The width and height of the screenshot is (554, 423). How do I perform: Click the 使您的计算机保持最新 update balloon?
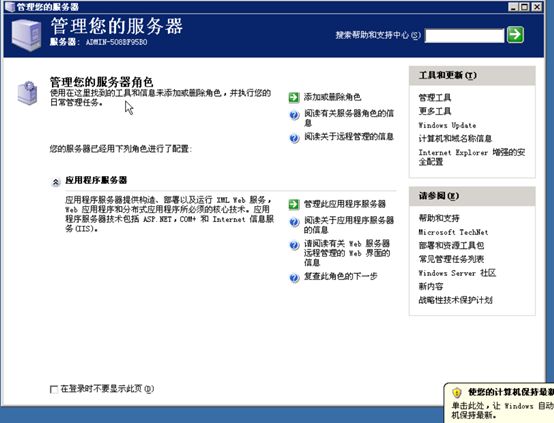[499, 403]
